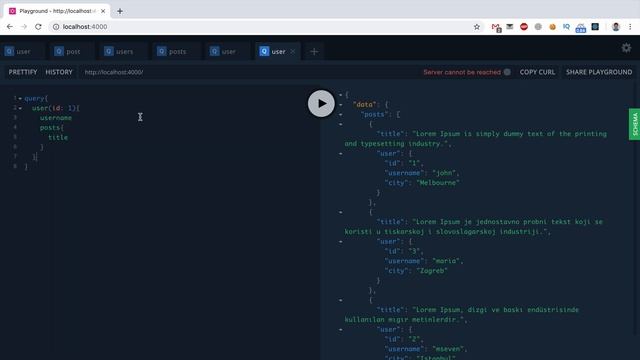The image size is (640, 360).
Task: Open the blue basket extension icon
Action: pyautogui.click(x=580, y=28)
